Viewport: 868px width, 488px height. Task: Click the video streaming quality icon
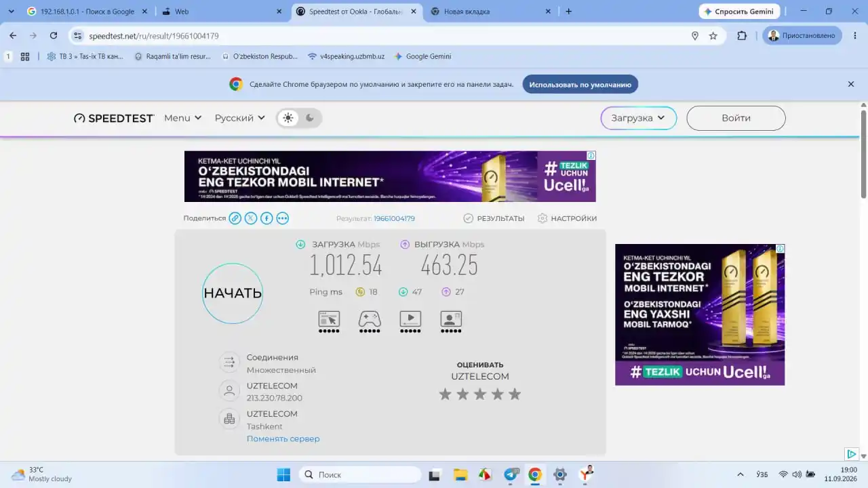click(x=410, y=322)
